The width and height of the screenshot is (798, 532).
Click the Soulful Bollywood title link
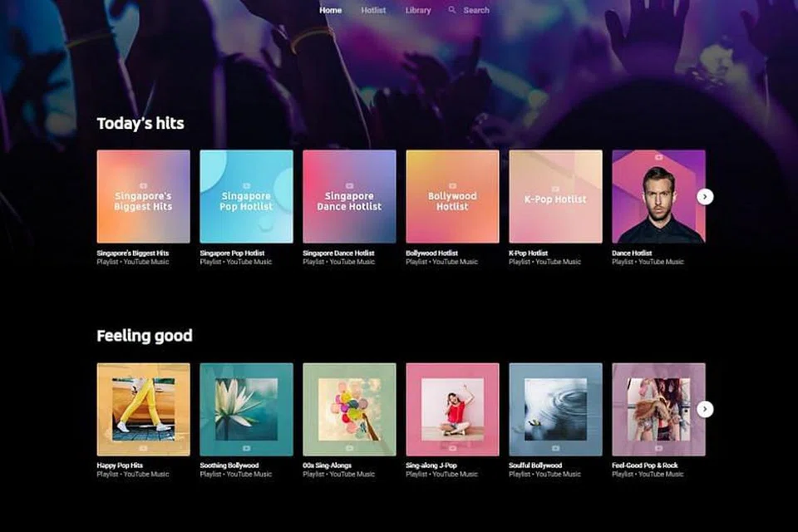coord(535,465)
